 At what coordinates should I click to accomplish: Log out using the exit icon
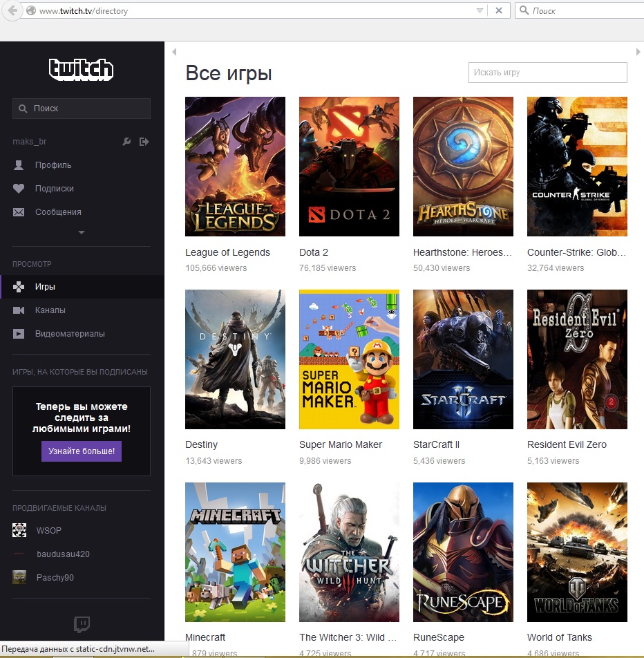coord(144,142)
